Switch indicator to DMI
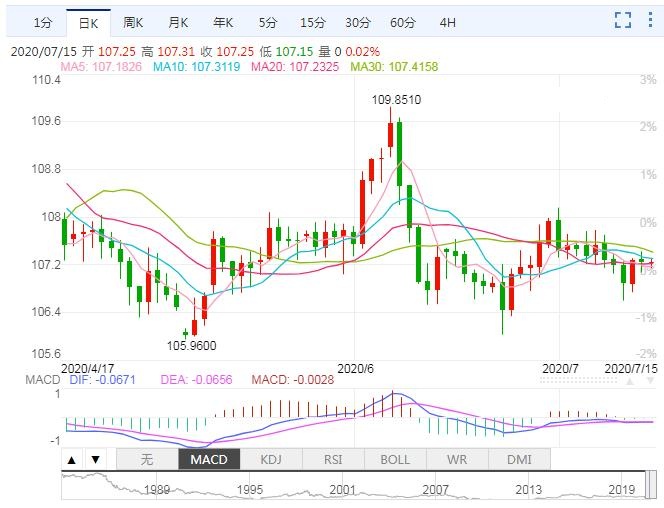 [519, 460]
